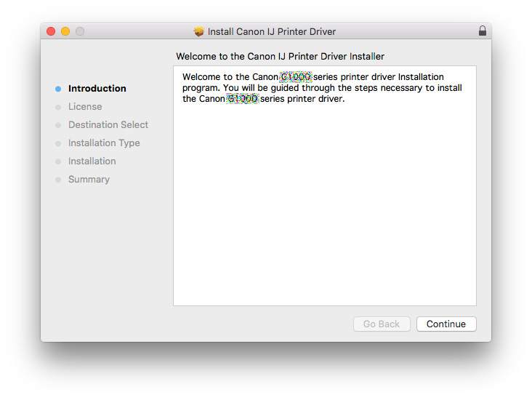532x400 pixels.
Task: Click the blue Introduction step bullet
Action: (58, 89)
